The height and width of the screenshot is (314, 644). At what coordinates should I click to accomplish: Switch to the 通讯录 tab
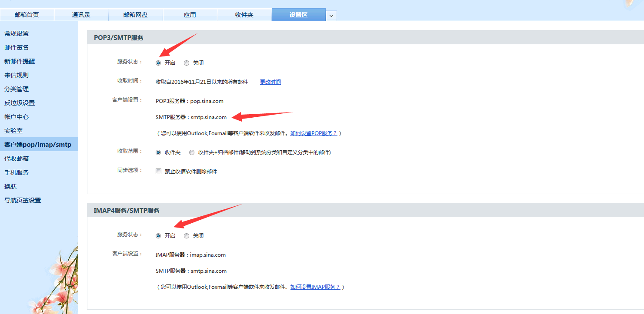(x=81, y=15)
